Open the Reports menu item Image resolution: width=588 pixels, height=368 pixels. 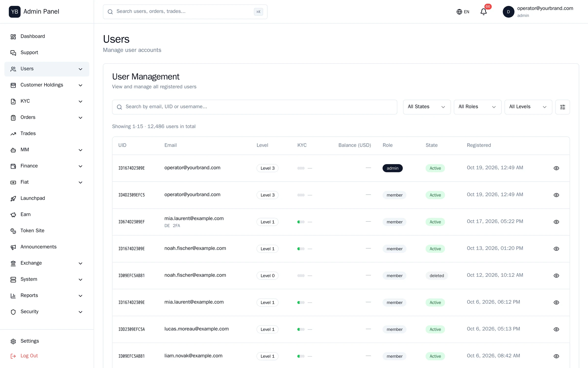pos(47,296)
